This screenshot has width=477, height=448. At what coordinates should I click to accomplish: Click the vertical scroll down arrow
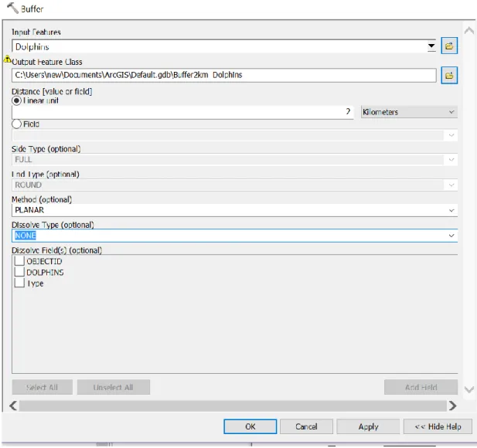(x=468, y=389)
